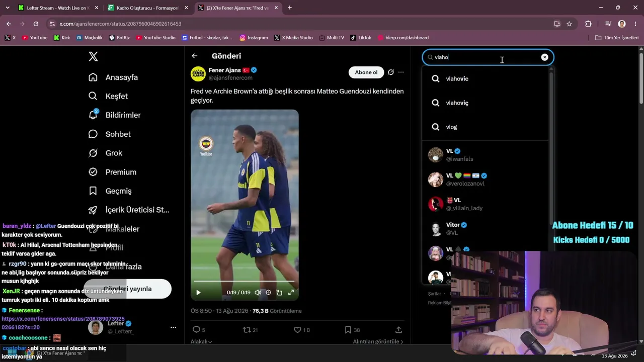
Task: Expand the Alakalı sort dropdown
Action: (201, 341)
